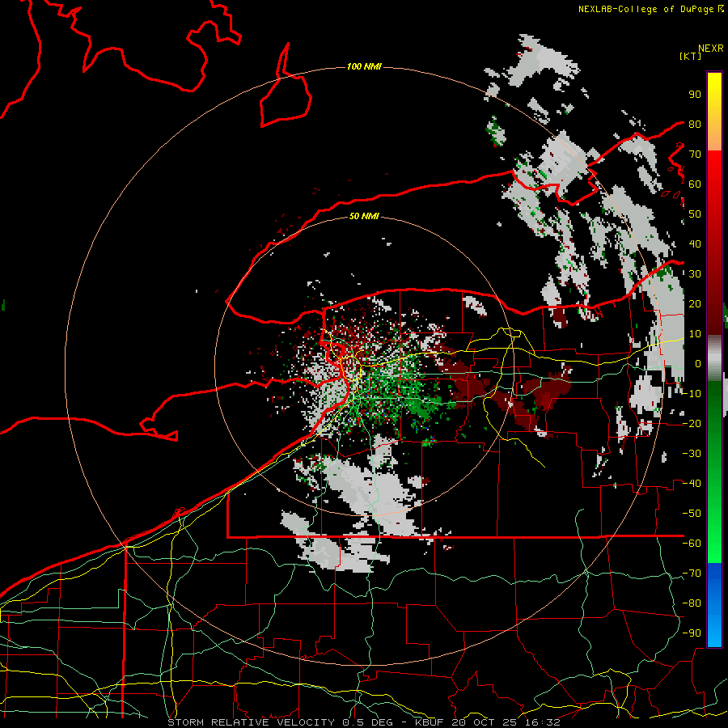Select the red segment of the velocity color bar

(x=714, y=241)
